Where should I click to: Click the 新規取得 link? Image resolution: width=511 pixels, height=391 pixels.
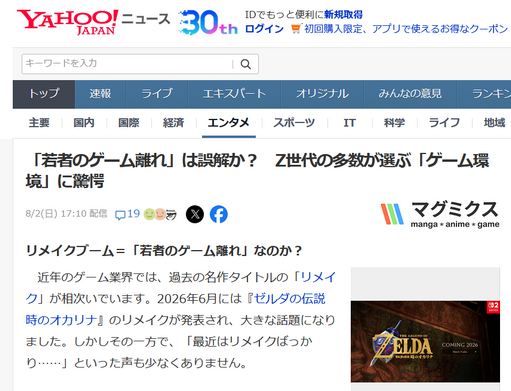point(343,15)
